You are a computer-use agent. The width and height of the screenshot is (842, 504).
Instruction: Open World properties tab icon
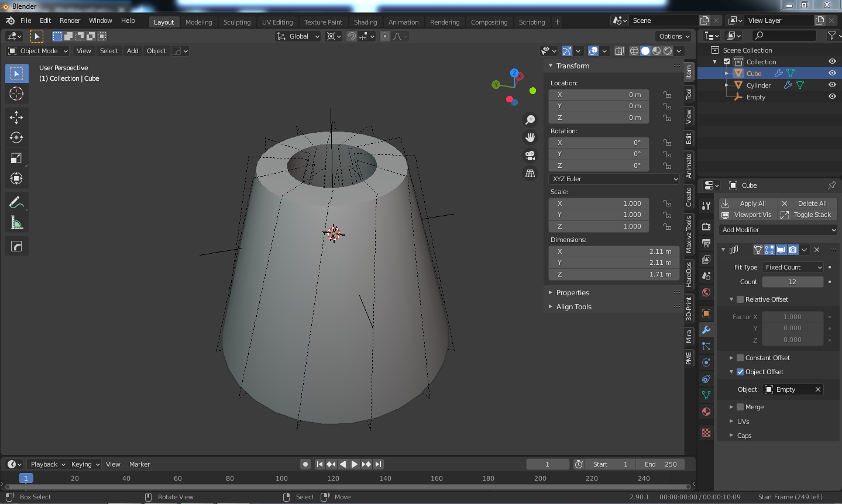click(x=706, y=292)
